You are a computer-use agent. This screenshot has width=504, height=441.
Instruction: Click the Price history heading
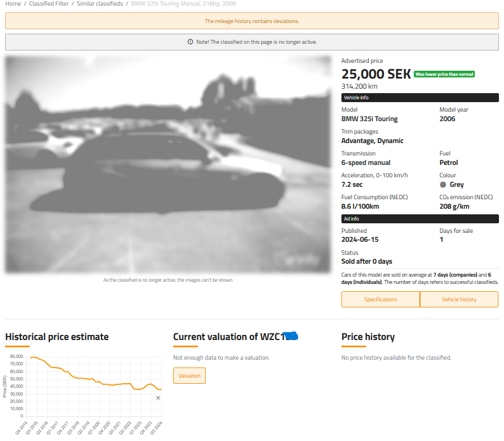pyautogui.click(x=368, y=337)
